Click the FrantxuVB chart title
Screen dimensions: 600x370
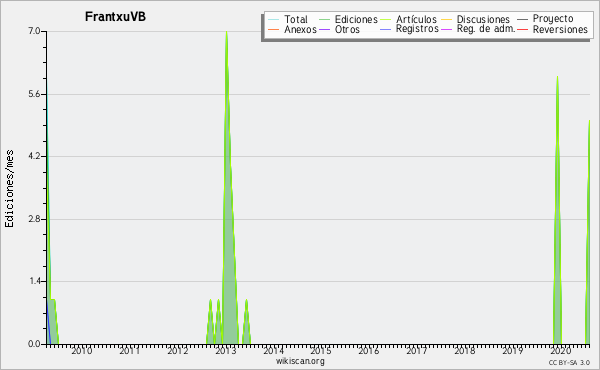(115, 16)
